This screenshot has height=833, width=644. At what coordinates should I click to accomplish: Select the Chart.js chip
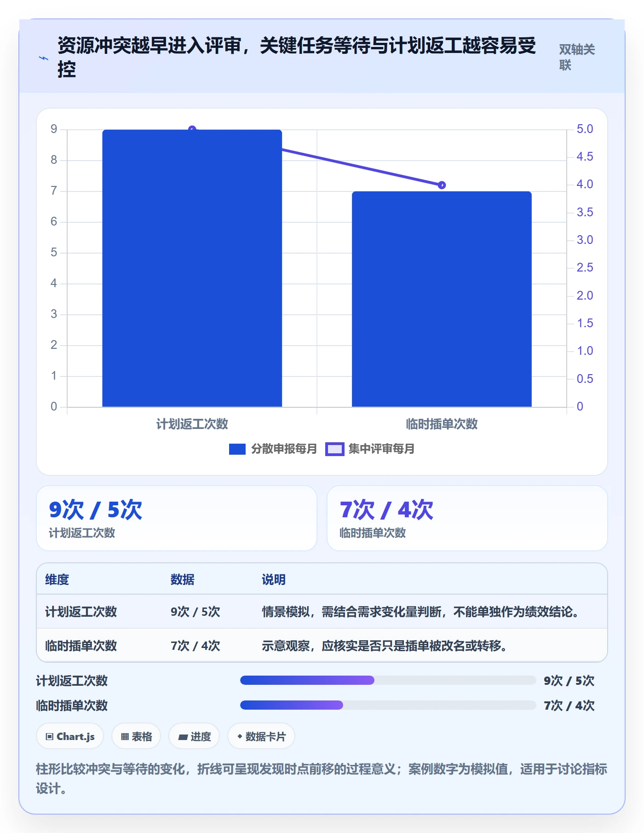tap(70, 736)
